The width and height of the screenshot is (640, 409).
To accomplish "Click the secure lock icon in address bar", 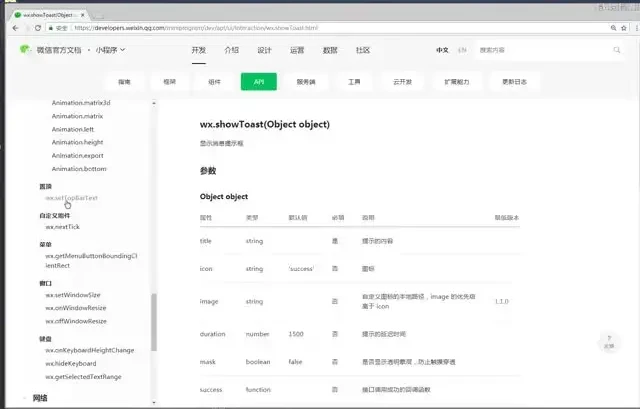I will point(51,28).
